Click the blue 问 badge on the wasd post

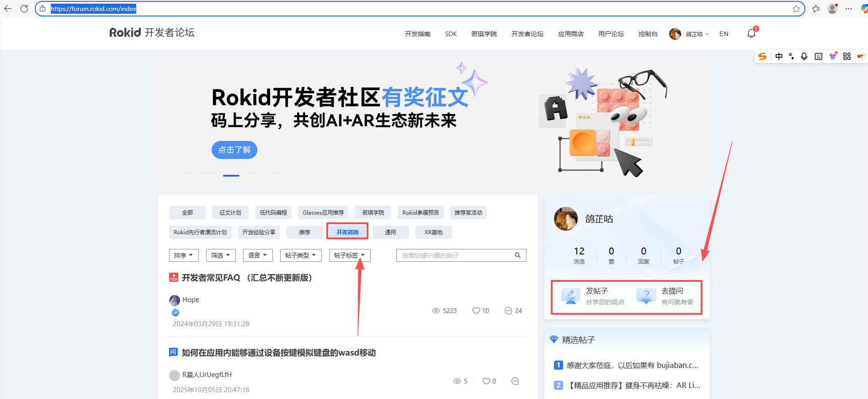174,352
